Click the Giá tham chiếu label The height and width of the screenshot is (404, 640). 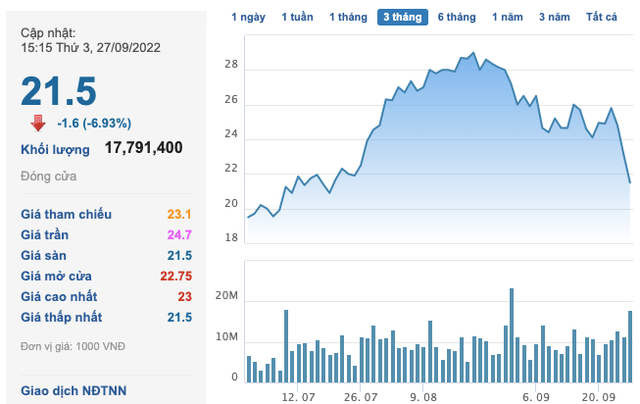66,214
